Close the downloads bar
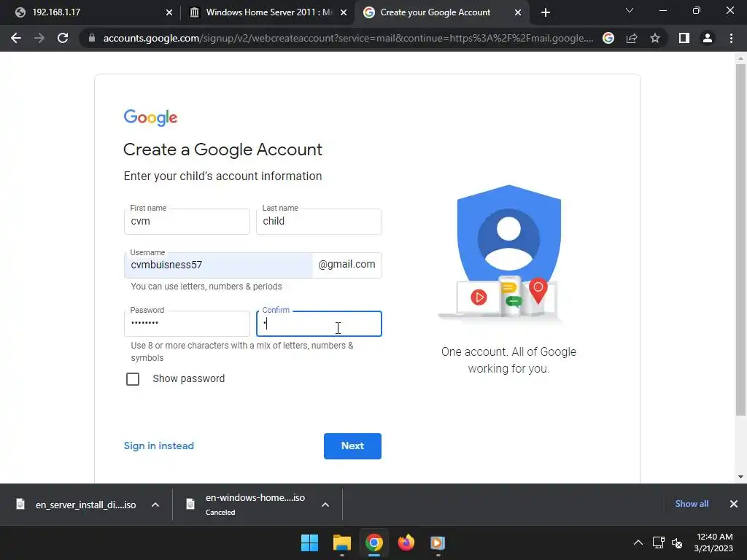Viewport: 747px width, 560px height. tap(734, 504)
